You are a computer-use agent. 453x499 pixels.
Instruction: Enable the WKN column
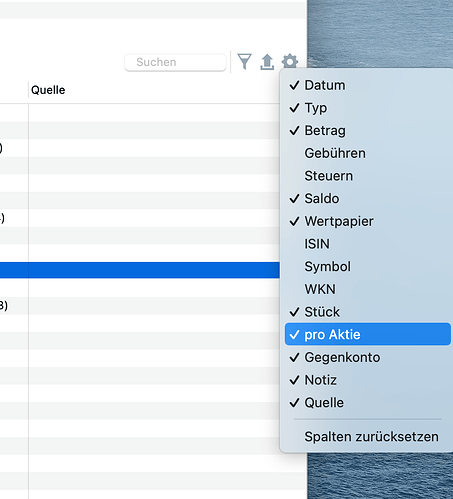click(x=368, y=289)
